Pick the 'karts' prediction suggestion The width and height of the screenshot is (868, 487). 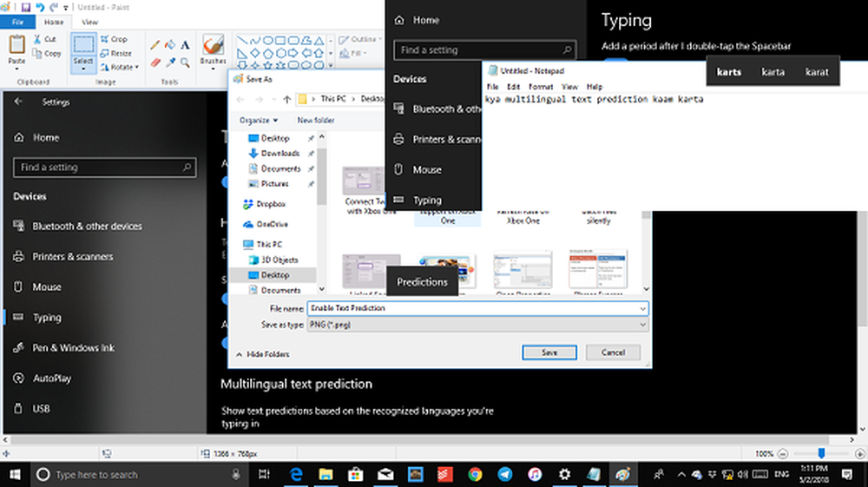point(728,72)
